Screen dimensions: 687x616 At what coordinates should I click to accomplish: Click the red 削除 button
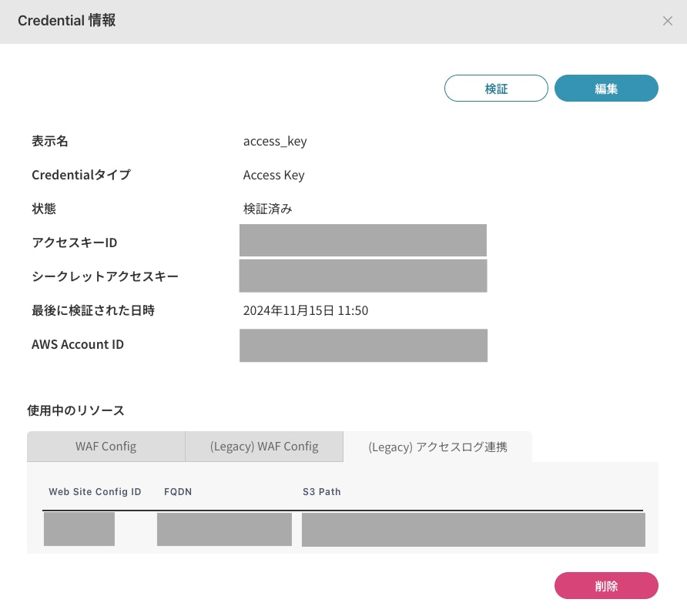click(x=606, y=585)
